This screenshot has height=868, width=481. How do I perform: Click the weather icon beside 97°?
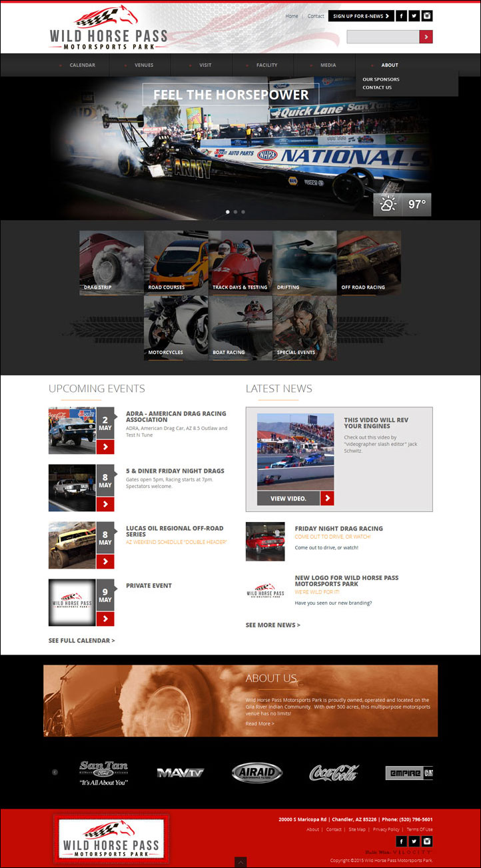[x=388, y=205]
